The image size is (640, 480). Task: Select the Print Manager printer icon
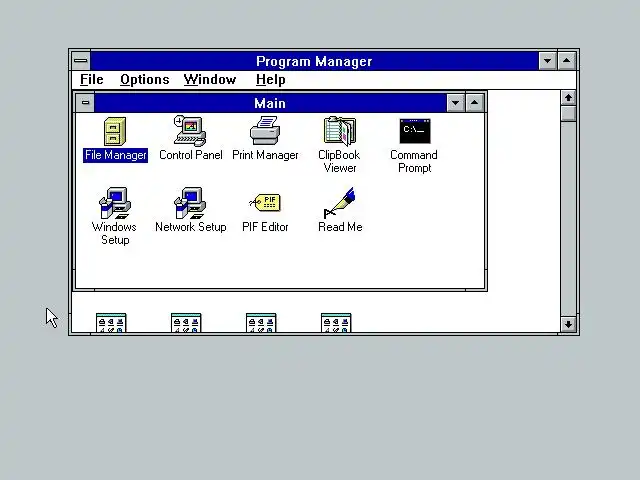265,131
